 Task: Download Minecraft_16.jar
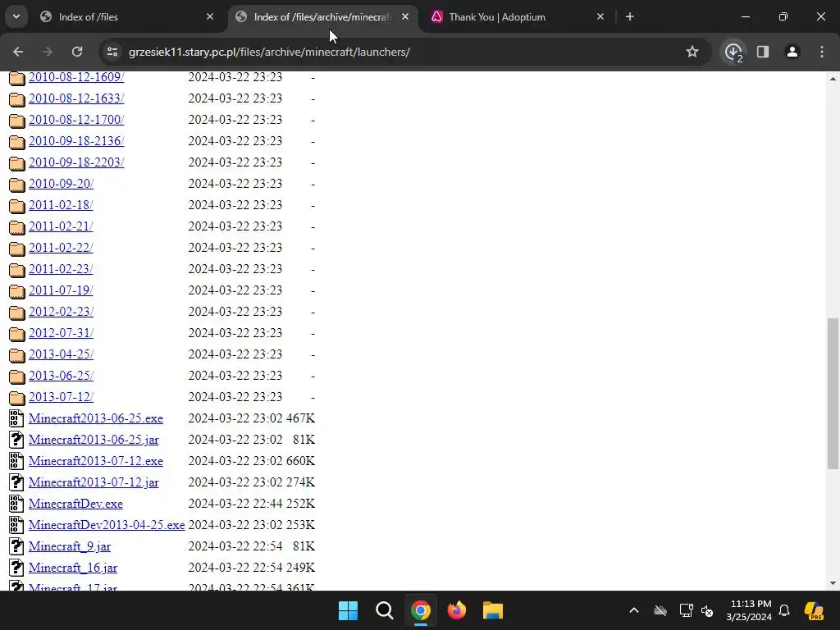(73, 568)
